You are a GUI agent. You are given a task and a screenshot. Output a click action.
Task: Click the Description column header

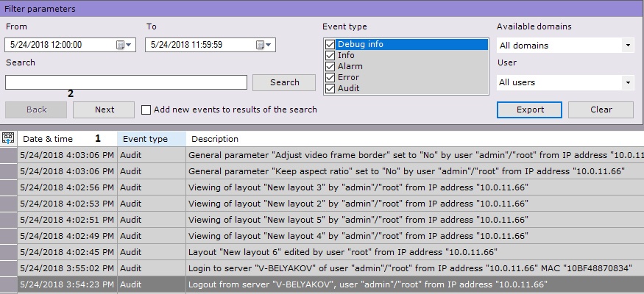click(x=215, y=139)
